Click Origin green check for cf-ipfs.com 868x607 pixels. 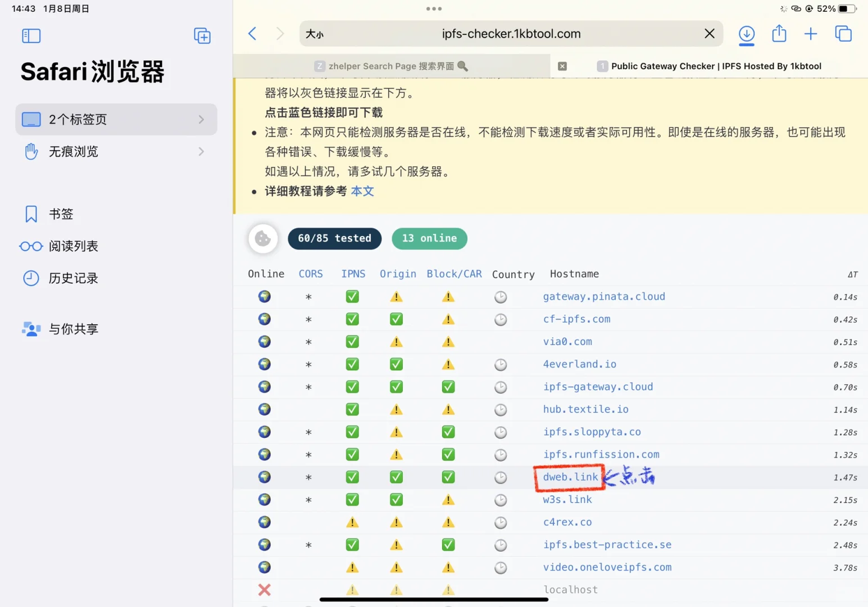tap(397, 319)
